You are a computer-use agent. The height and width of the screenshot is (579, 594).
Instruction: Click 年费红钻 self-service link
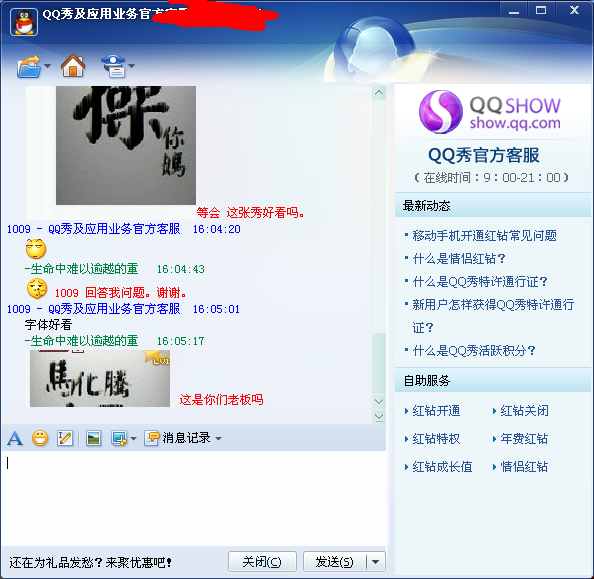[524, 439]
